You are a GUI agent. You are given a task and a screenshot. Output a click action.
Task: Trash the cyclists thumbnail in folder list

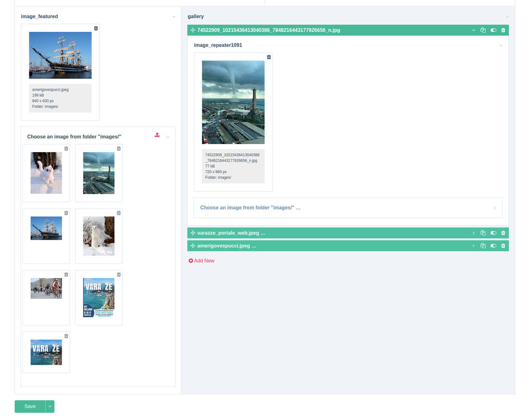(x=66, y=274)
